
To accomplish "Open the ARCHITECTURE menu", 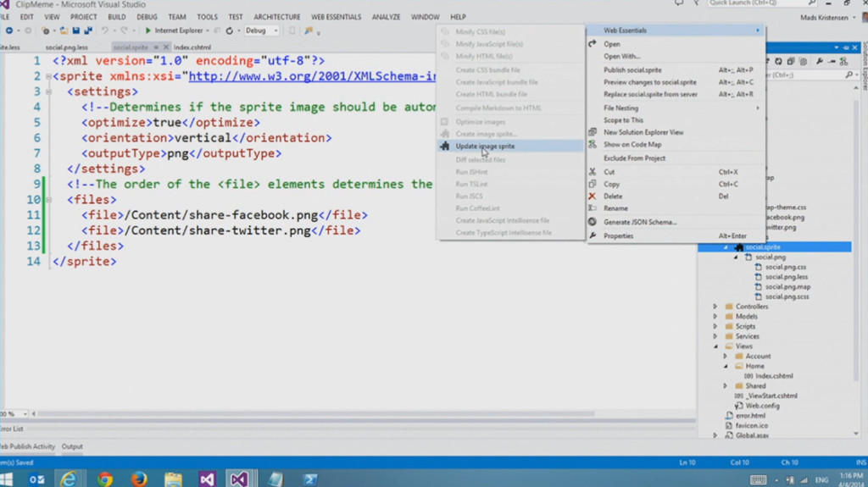I will click(x=277, y=17).
